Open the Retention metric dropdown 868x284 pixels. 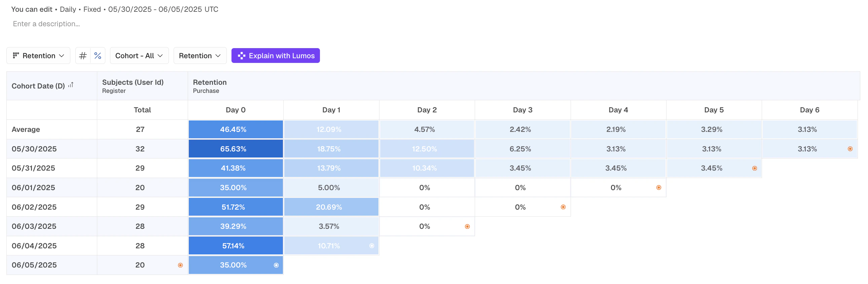coord(200,56)
